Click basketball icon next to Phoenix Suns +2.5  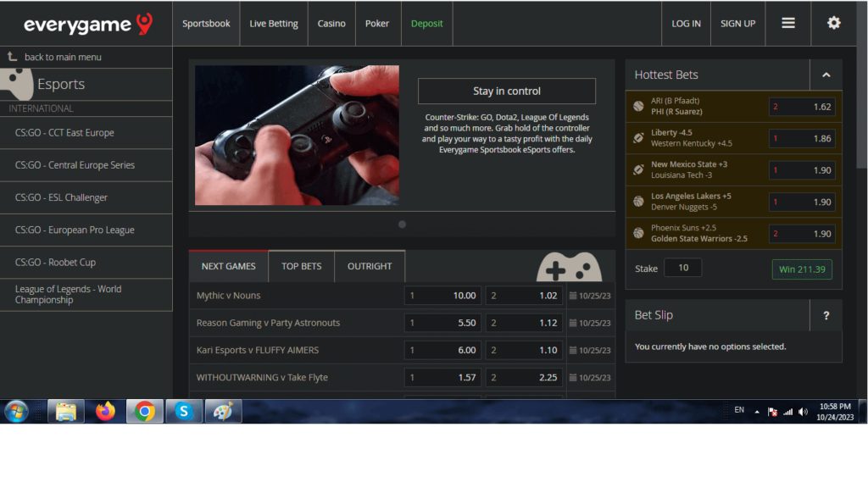coord(638,234)
